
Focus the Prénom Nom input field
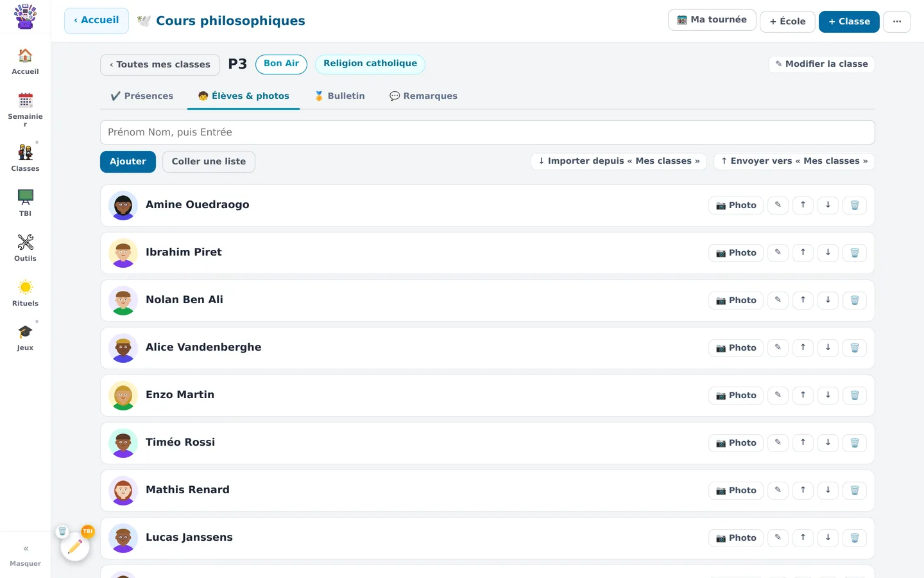pyautogui.click(x=488, y=132)
